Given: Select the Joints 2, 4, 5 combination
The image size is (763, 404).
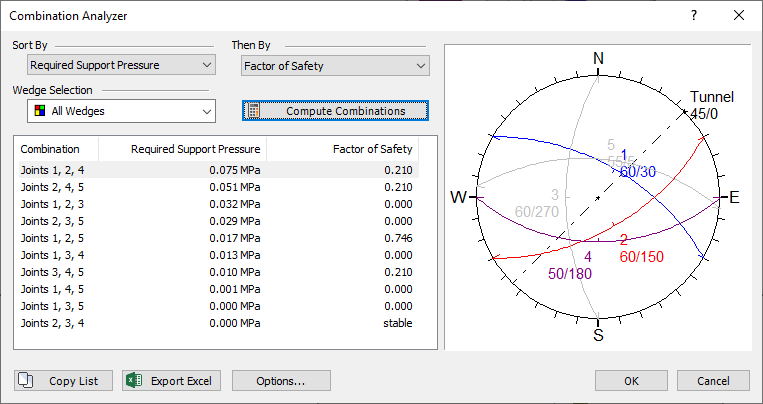Looking at the screenshot, I should coord(52,186).
